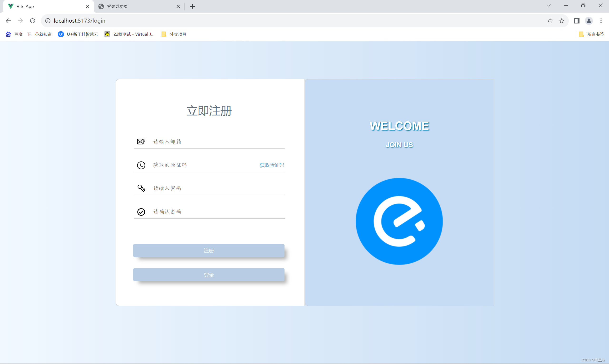This screenshot has width=609, height=364.
Task: Click the blue circular e logo
Action: [x=399, y=221]
